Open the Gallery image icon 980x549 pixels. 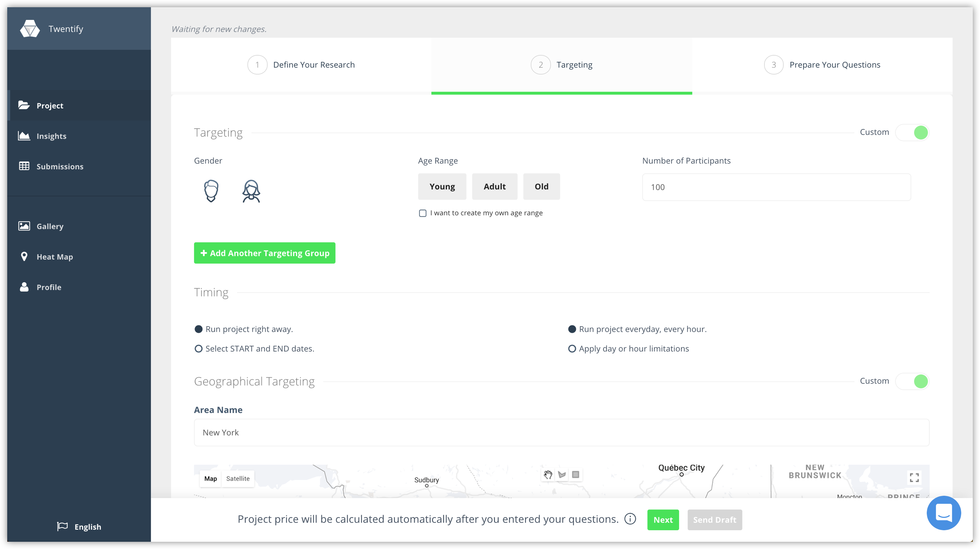(x=24, y=226)
